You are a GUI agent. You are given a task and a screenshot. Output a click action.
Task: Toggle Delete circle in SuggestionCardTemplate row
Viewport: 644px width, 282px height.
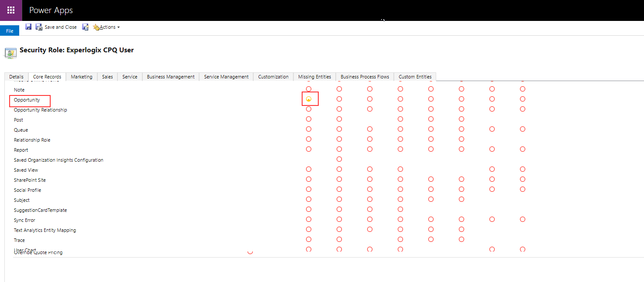pyautogui.click(x=400, y=209)
